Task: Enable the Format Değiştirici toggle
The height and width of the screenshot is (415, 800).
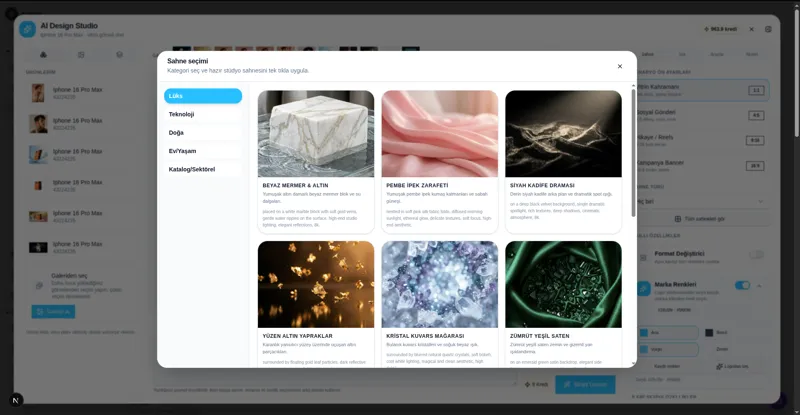Action: (x=757, y=255)
